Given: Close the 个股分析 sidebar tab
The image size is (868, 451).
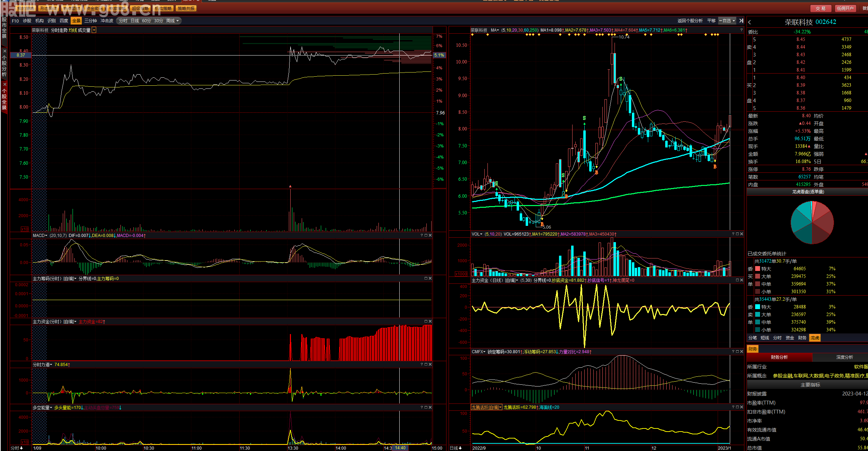Looking at the screenshot, I should coord(5,51).
